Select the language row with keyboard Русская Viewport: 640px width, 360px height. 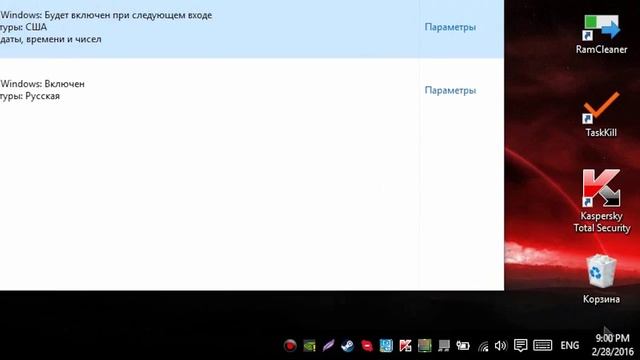tap(252, 90)
